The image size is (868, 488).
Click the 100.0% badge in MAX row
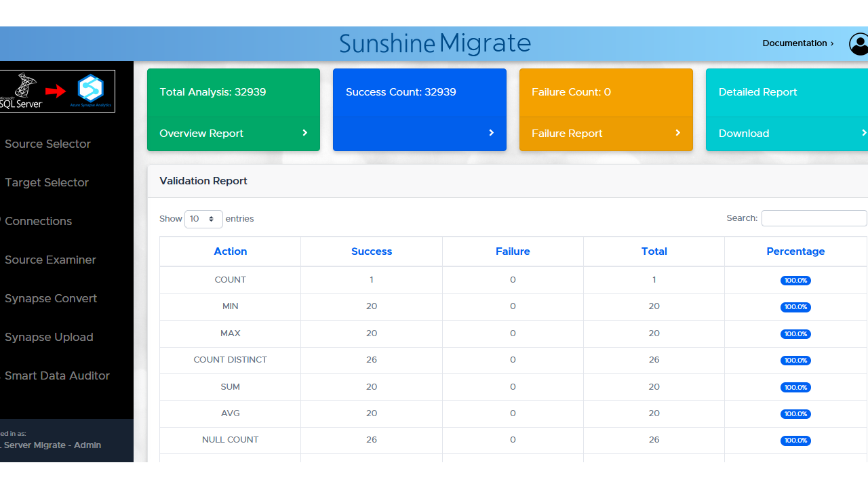[x=795, y=334]
